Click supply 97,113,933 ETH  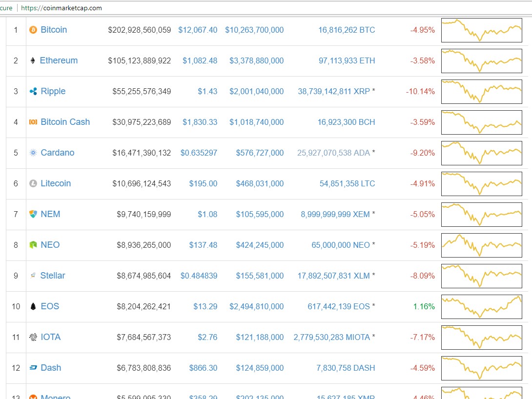[x=347, y=60]
